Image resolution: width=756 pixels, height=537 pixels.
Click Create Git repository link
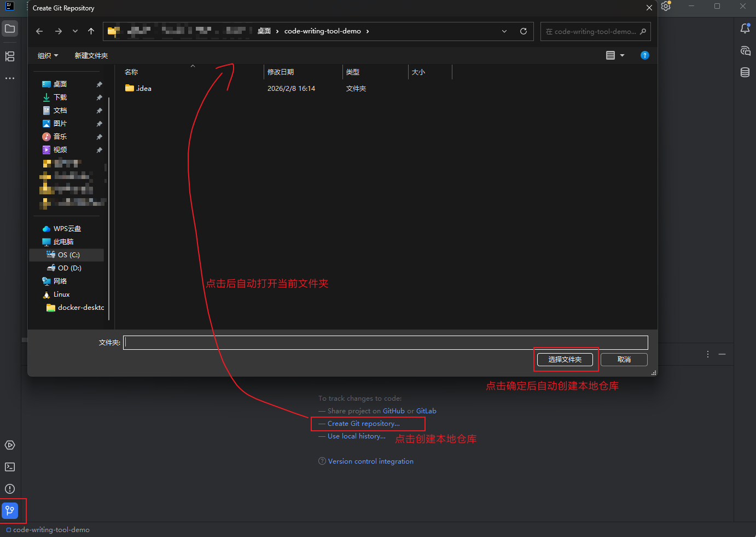pos(364,423)
